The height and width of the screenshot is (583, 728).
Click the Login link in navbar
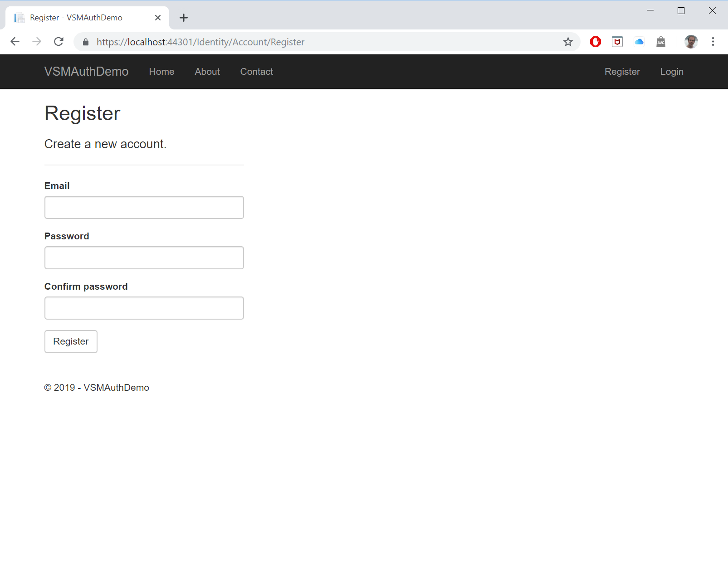pos(671,72)
